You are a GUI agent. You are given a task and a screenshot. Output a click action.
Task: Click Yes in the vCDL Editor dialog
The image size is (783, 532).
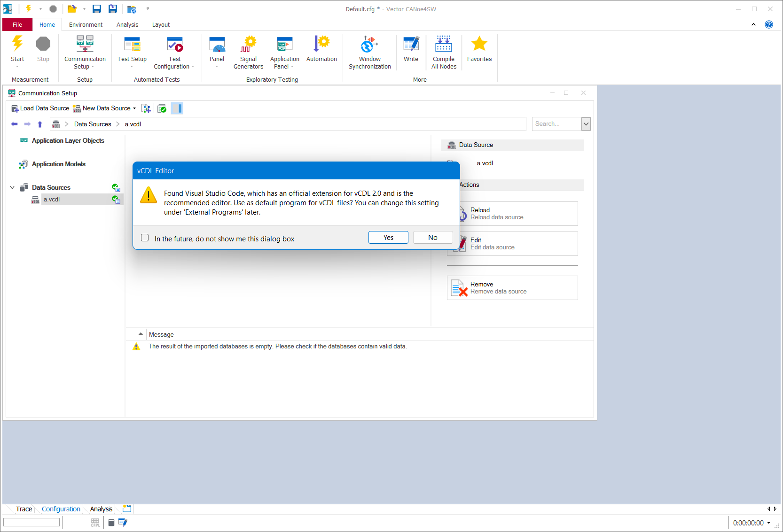[388, 238]
